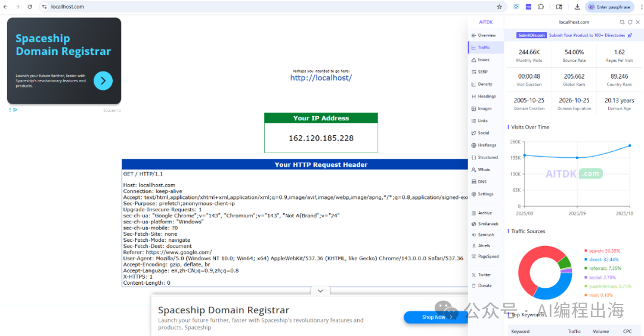Click the browser forward arrow
This screenshot has height=336, width=644.
point(18,7)
